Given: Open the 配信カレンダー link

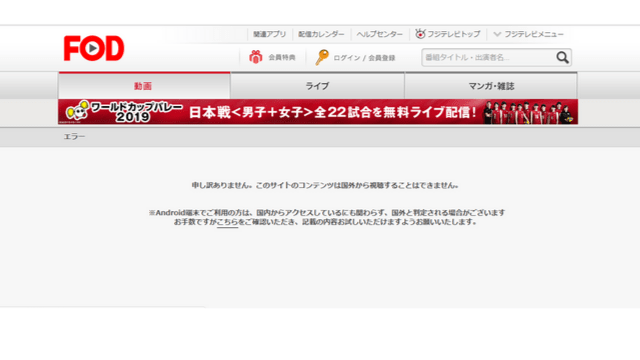Looking at the screenshot, I should tap(321, 34).
